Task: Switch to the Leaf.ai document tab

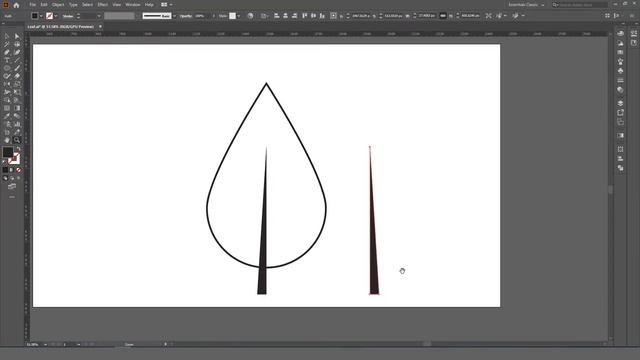Action: (61, 27)
